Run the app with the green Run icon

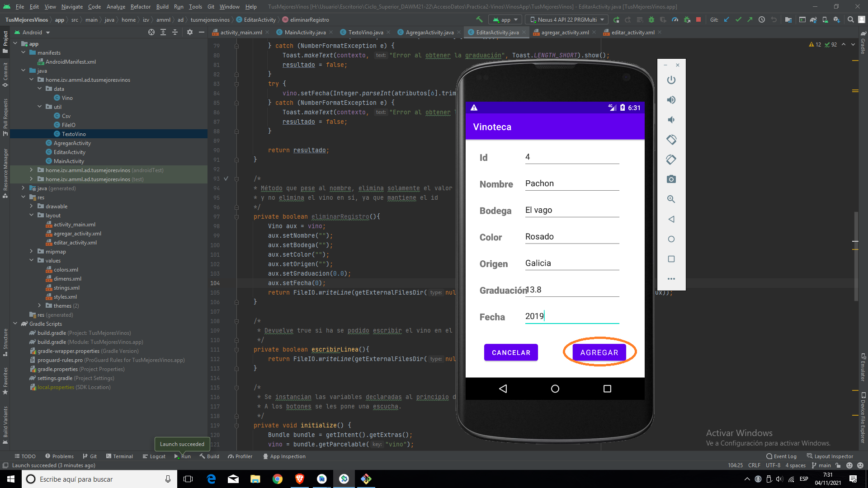616,19
